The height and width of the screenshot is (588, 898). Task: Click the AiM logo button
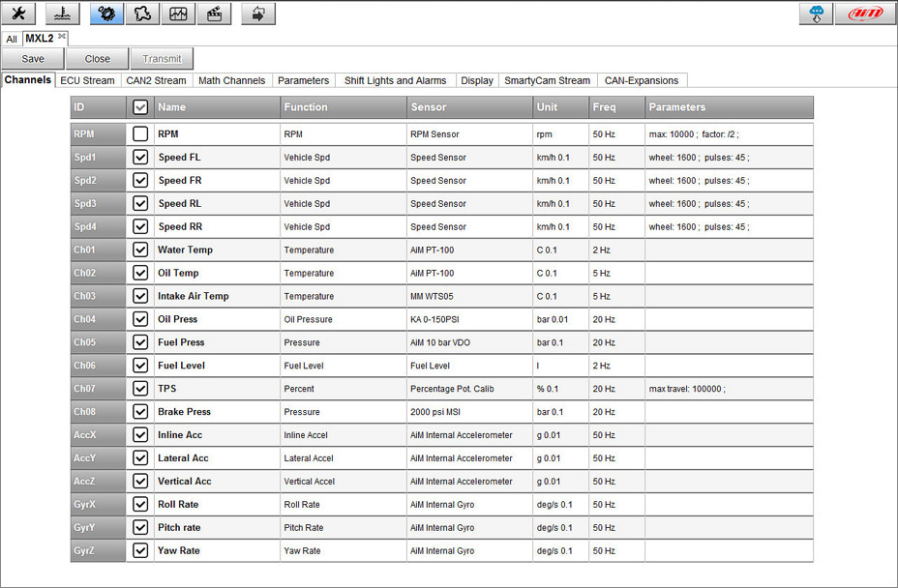click(x=865, y=14)
